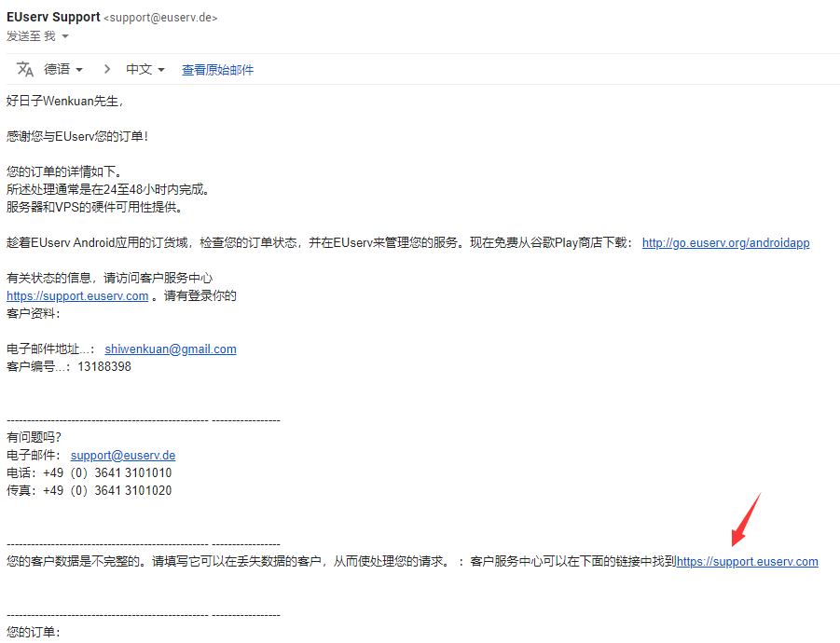Viewport: 840px width, 643px height.
Task: Click the customer number 13188398
Action: [104, 366]
